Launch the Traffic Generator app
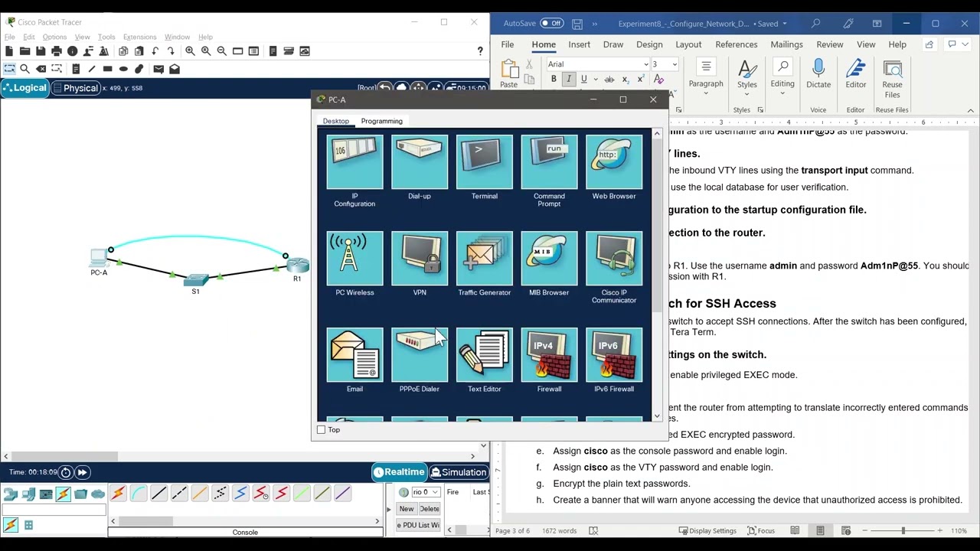980x551 pixels. (x=485, y=259)
